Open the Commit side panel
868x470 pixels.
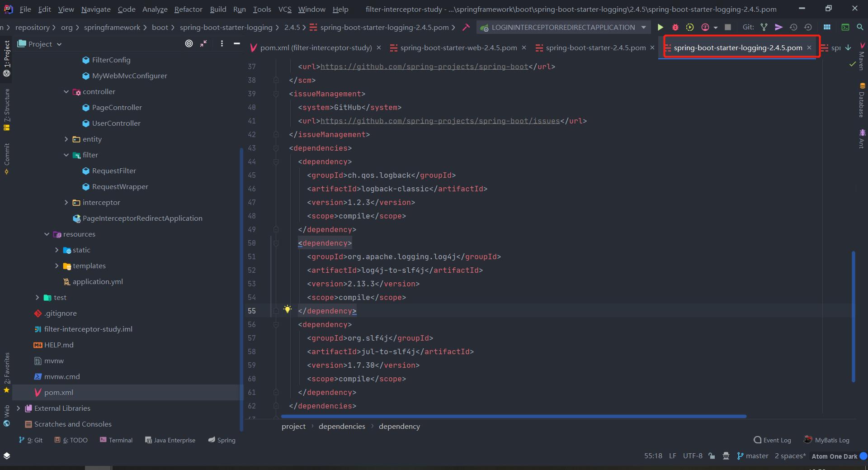[7, 159]
